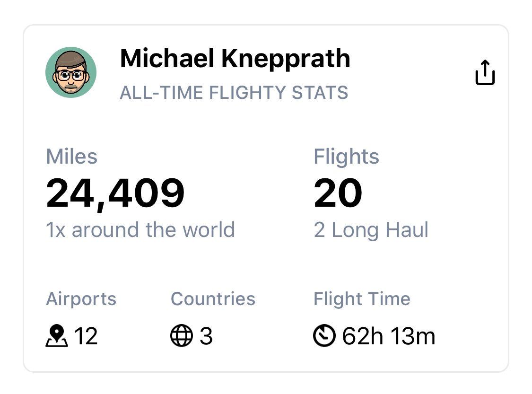This screenshot has height=394, width=532.
Task: Click Michael Knepprath's avatar picture
Action: (x=71, y=72)
